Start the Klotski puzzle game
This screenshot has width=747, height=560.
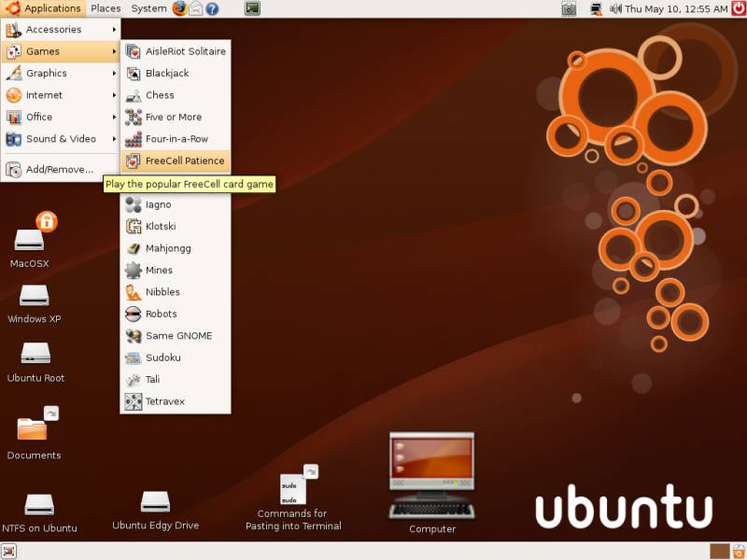point(176,227)
